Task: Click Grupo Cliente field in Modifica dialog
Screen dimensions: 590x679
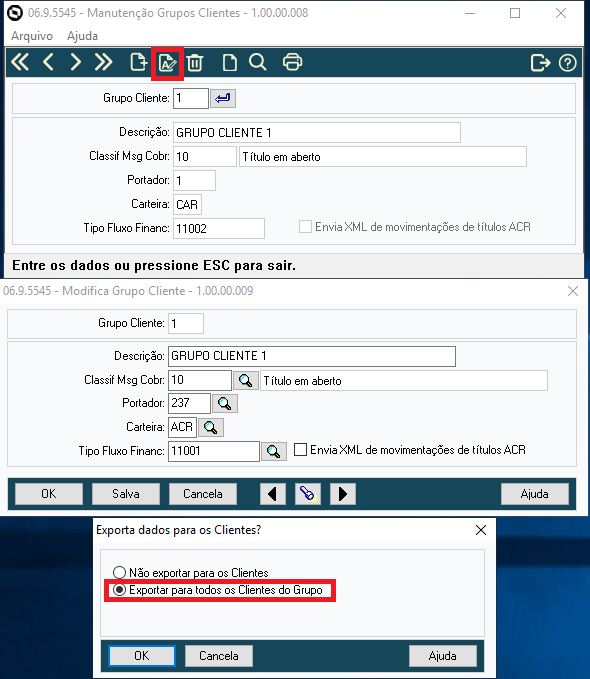Action: tap(185, 323)
